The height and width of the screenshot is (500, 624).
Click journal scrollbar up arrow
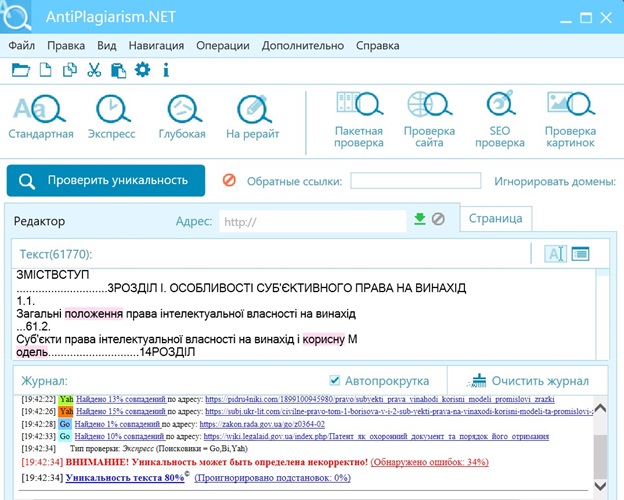[600, 408]
